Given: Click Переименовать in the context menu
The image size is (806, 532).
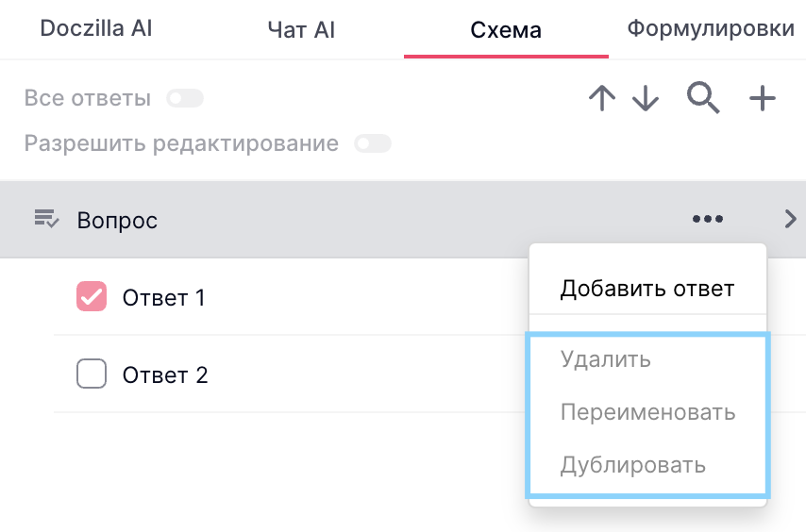Looking at the screenshot, I should [647, 412].
